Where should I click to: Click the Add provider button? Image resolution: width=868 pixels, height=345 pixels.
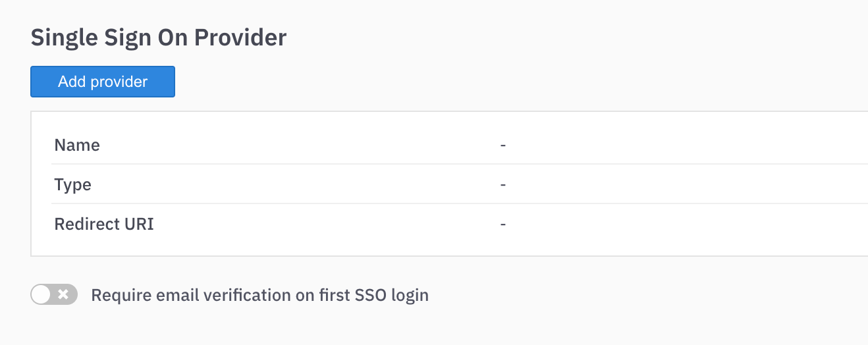103,82
